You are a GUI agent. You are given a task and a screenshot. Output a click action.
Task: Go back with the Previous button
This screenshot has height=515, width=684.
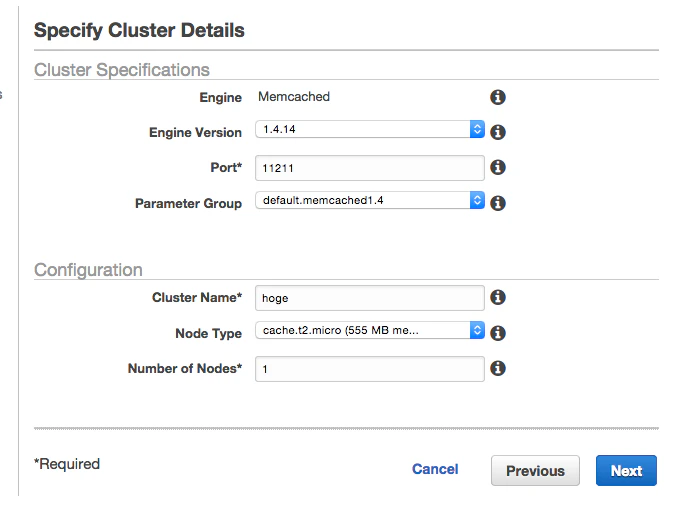pos(535,471)
